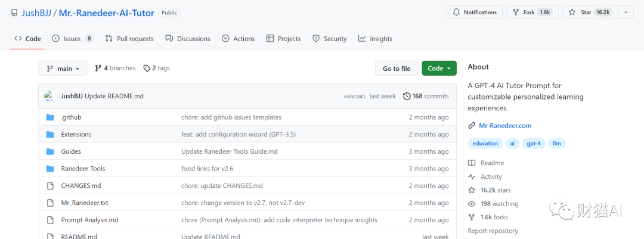
Task: Click the repository book icon beside JushBJJ
Action: (x=15, y=13)
